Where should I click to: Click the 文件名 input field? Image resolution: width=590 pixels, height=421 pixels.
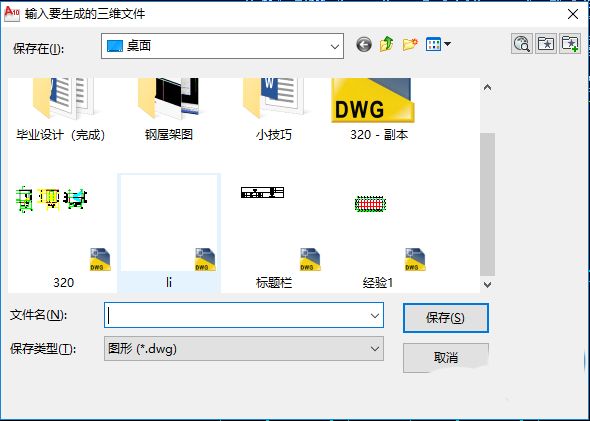coord(244,315)
